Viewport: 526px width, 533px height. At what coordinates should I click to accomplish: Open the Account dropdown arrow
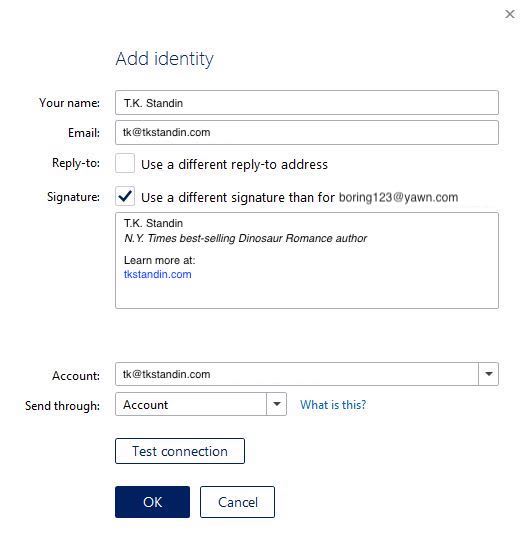(489, 374)
